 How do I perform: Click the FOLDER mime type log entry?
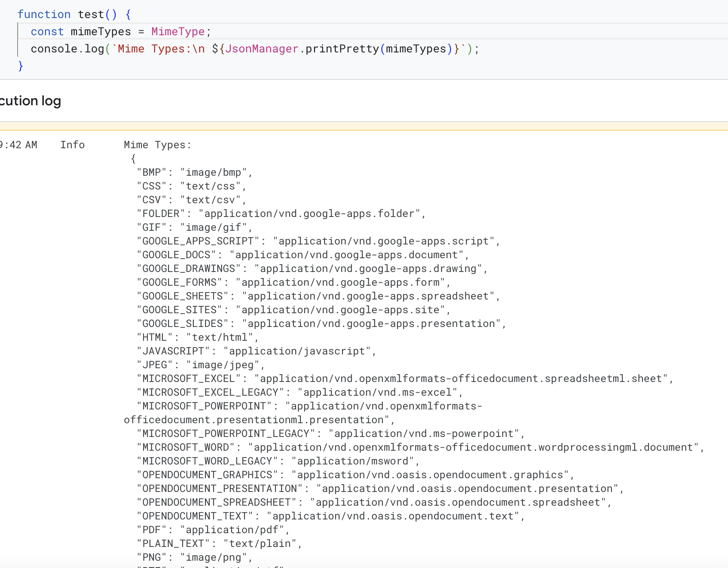click(x=281, y=214)
